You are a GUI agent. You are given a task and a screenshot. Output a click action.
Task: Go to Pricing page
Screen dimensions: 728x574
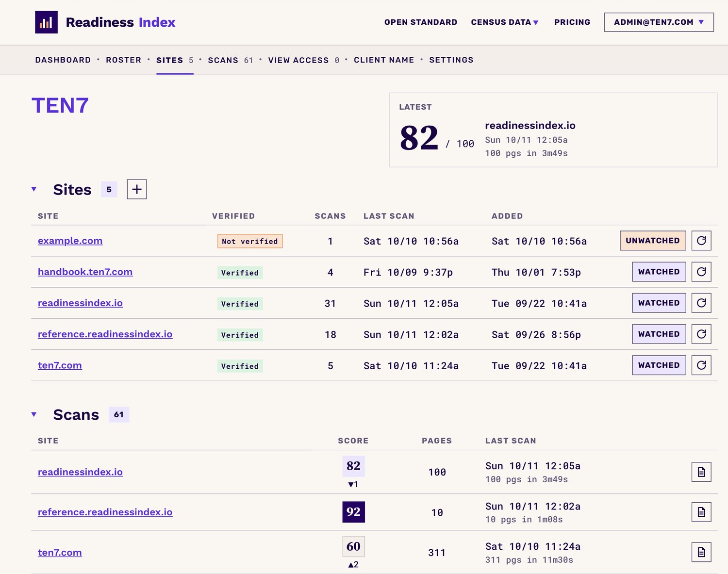pos(572,22)
